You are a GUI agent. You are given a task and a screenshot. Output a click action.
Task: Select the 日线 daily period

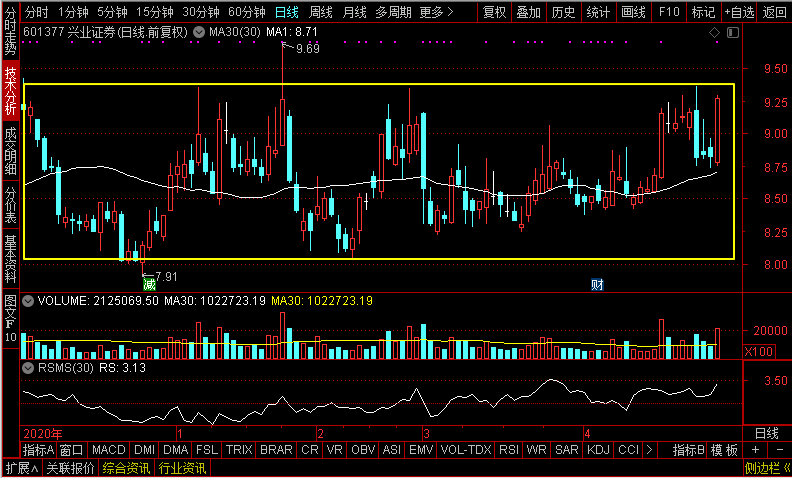coord(287,12)
